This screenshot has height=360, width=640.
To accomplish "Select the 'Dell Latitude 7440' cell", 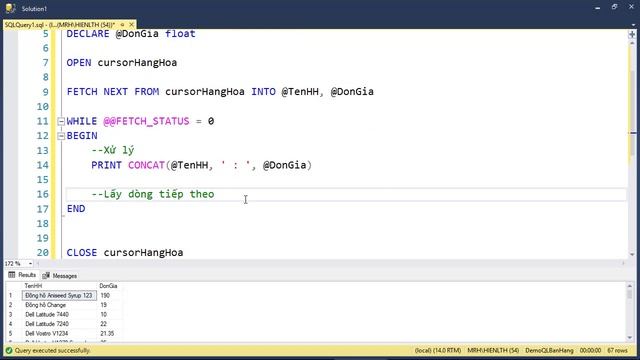I will [x=59, y=314].
